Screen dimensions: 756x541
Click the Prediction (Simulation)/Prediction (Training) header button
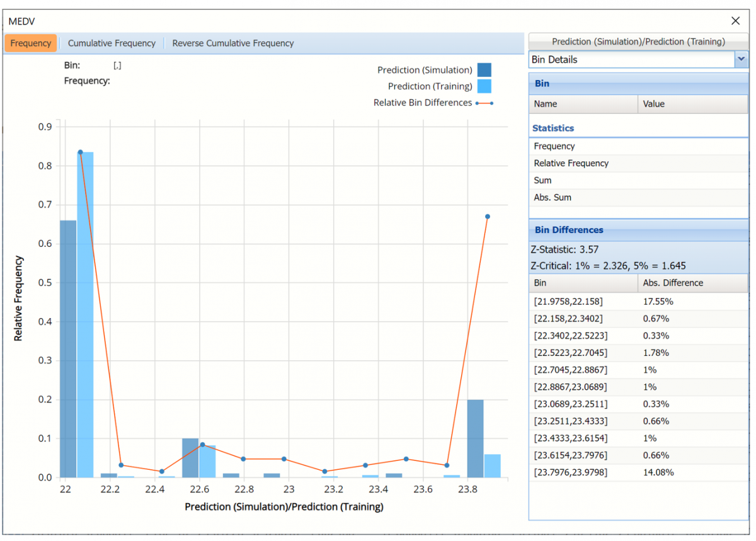click(x=638, y=42)
